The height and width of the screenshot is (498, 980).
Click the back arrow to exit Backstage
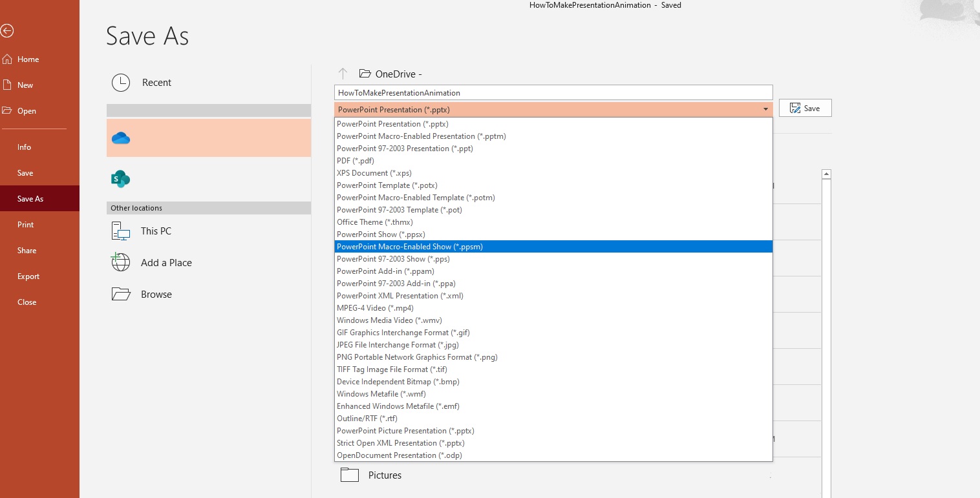[7, 30]
